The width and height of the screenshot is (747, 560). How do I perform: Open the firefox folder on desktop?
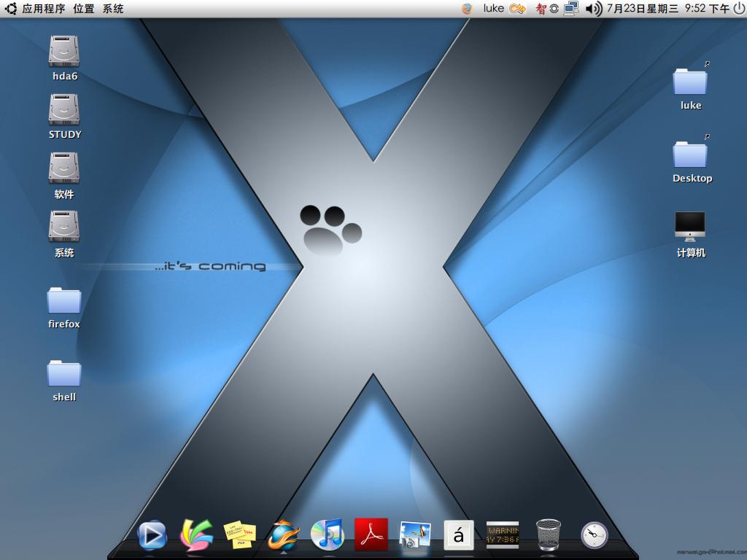64,300
